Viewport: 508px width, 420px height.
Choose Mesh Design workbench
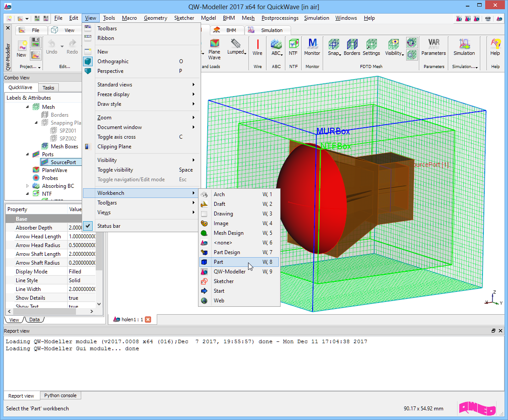coord(239,233)
